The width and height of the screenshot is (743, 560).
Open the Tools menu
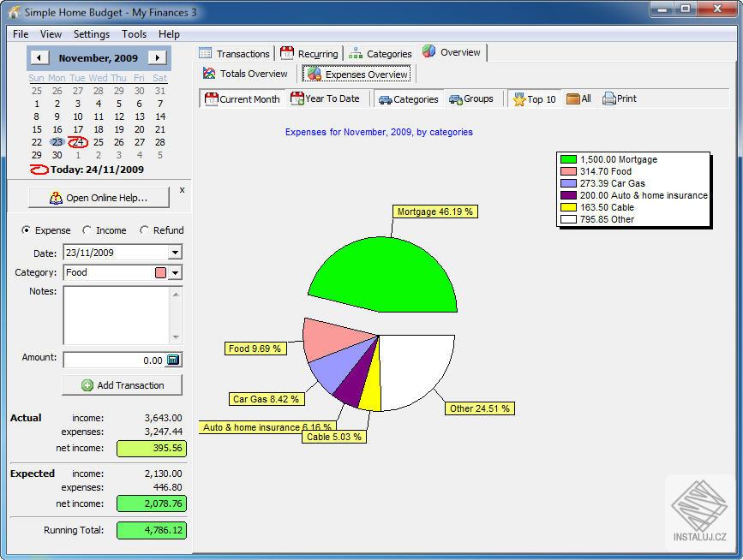click(134, 34)
